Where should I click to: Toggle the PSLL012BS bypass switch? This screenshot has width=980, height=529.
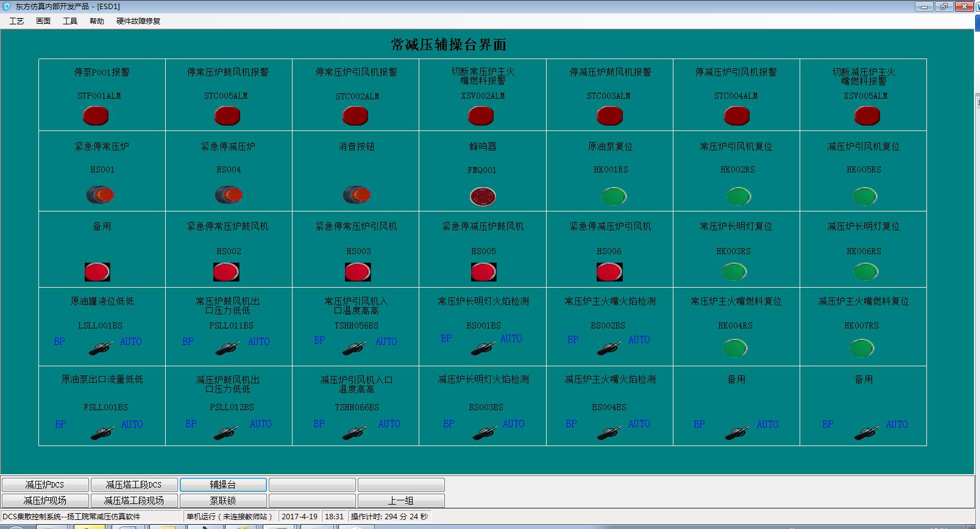pyautogui.click(x=225, y=433)
